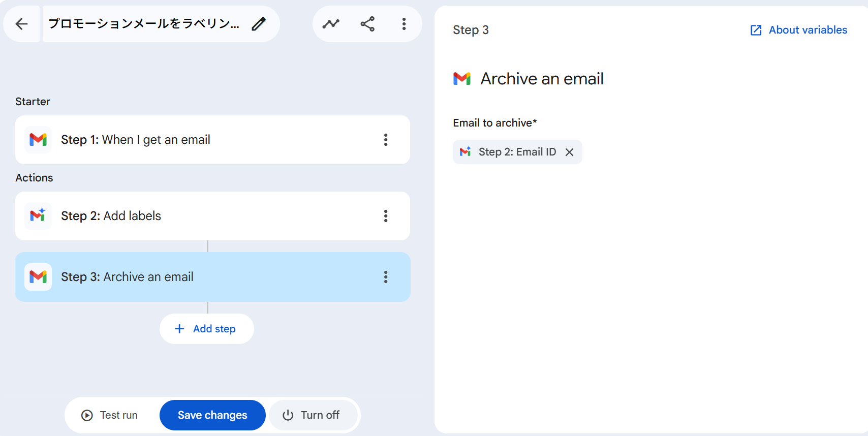Click the Add step button
This screenshot has height=436, width=868.
[x=206, y=329]
